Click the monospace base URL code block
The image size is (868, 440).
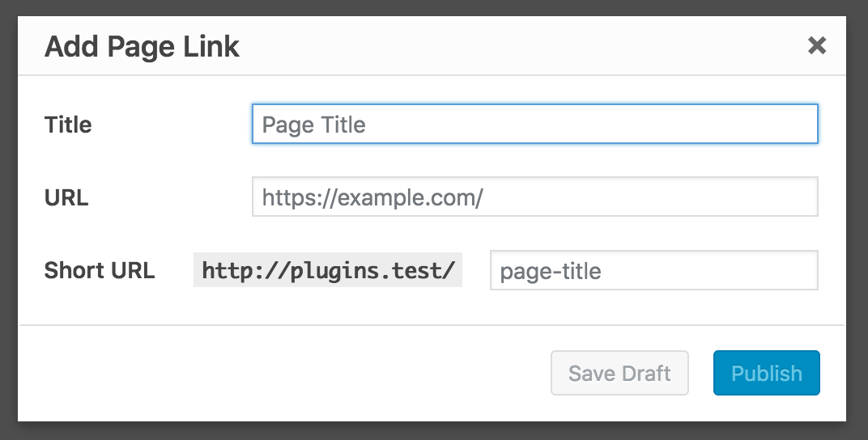[x=328, y=270]
